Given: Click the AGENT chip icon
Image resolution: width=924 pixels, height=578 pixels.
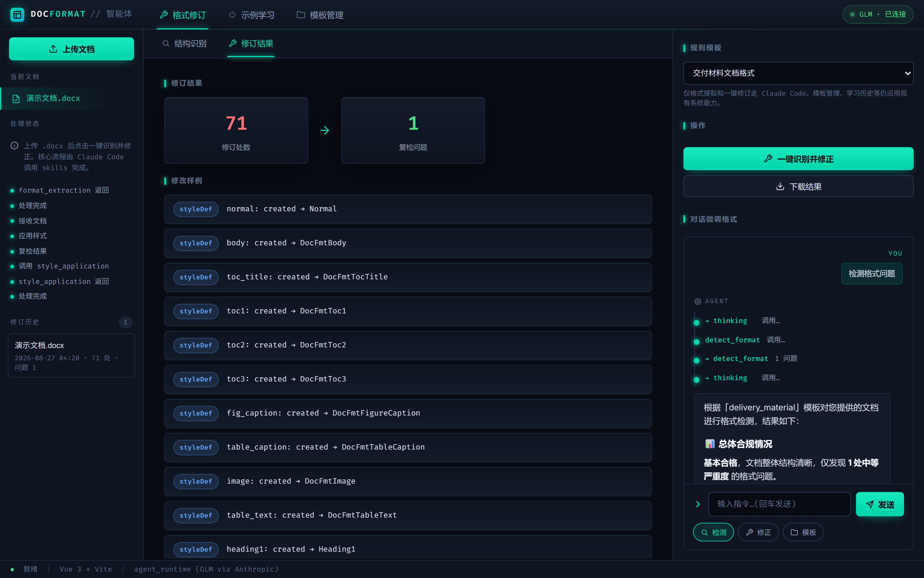Looking at the screenshot, I should (697, 301).
